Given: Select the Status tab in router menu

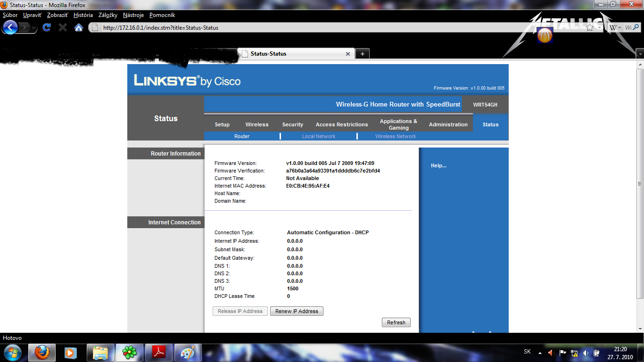Looking at the screenshot, I should pyautogui.click(x=490, y=124).
